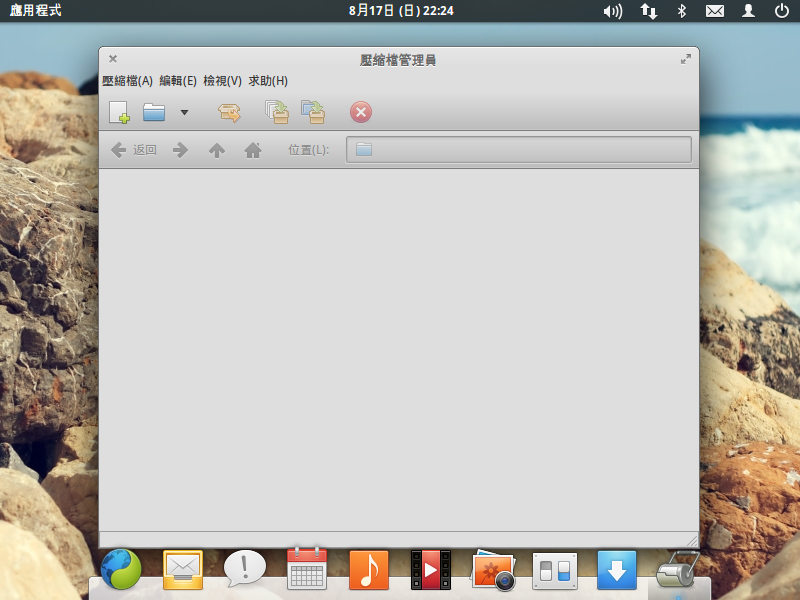Viewport: 800px width, 600px height.
Task: Open the messages envelope indicator
Action: coord(715,11)
